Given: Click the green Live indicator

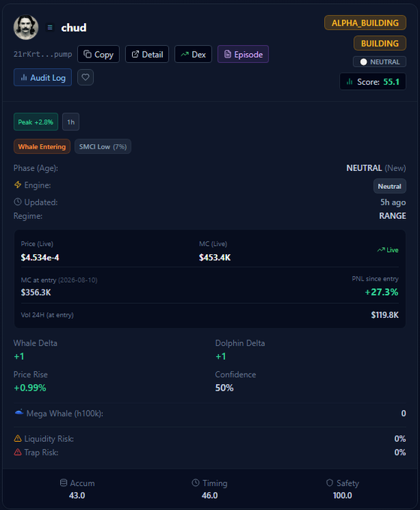Looking at the screenshot, I should [x=388, y=250].
